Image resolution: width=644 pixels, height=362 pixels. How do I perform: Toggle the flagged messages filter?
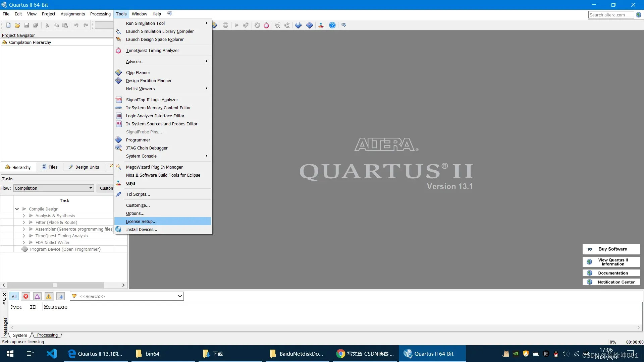[60, 296]
